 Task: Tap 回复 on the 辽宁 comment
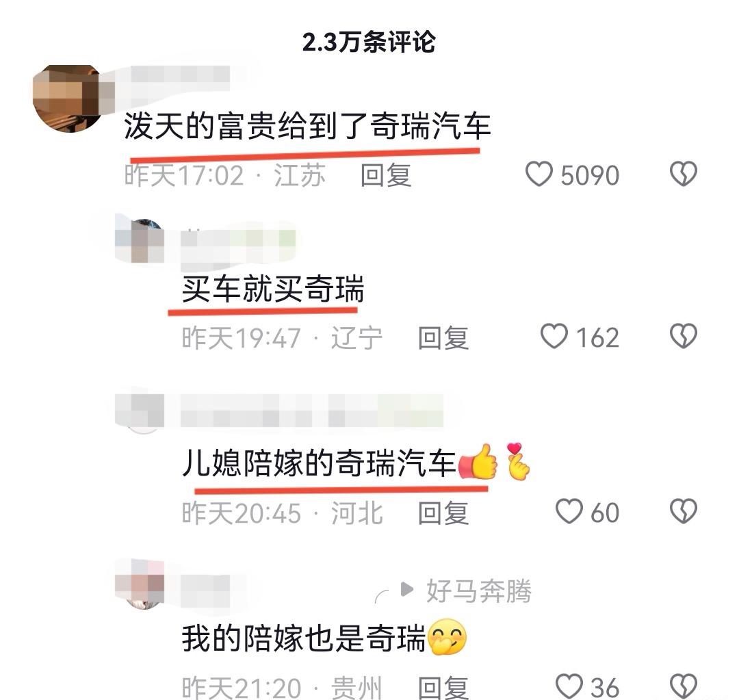(443, 337)
